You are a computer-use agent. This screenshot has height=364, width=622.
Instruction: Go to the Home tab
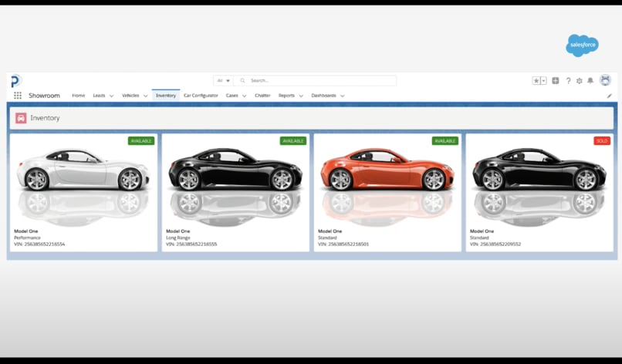(79, 96)
